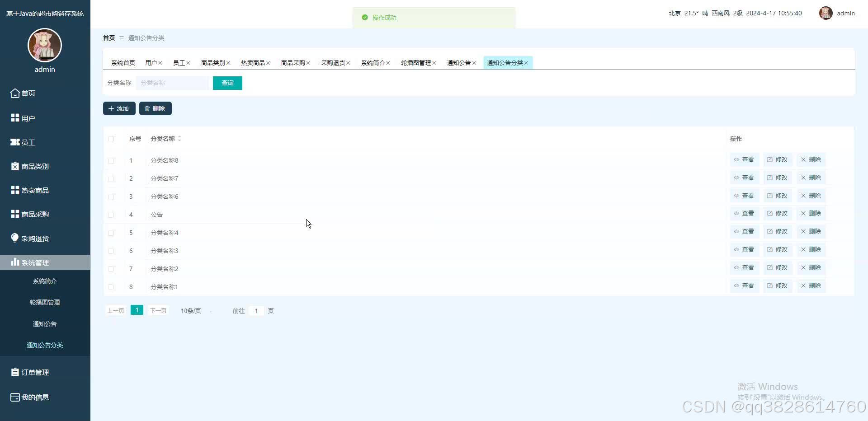
Task: Click 查看 for row 分类名称3
Action: tap(744, 249)
